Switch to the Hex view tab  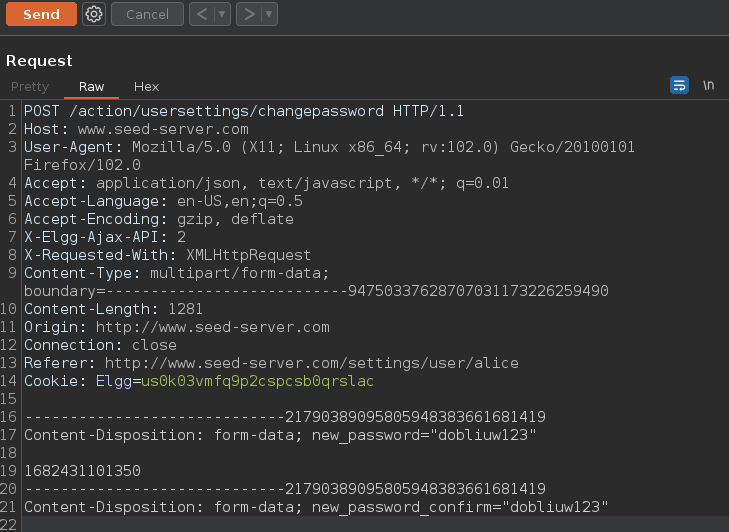coord(146,87)
